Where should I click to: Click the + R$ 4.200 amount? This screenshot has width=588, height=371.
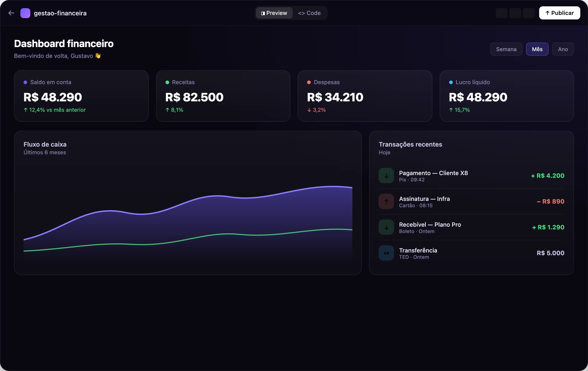pyautogui.click(x=548, y=176)
